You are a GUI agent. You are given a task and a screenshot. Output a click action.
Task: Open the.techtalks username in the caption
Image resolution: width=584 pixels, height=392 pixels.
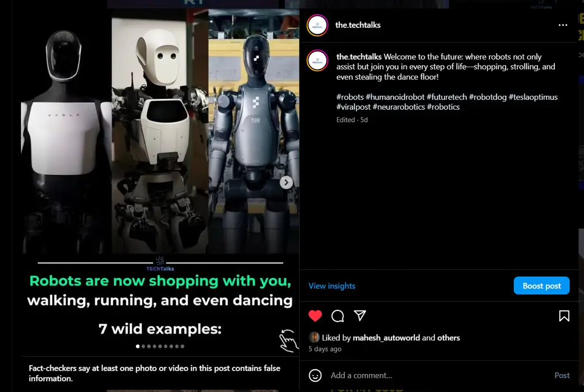pos(359,57)
